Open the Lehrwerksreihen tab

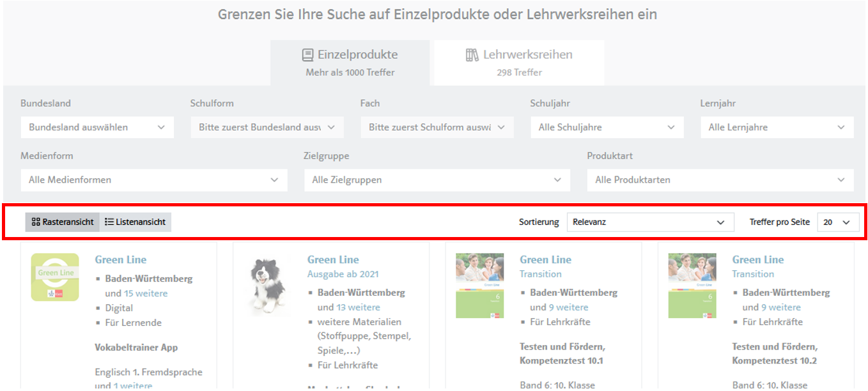[x=519, y=63]
